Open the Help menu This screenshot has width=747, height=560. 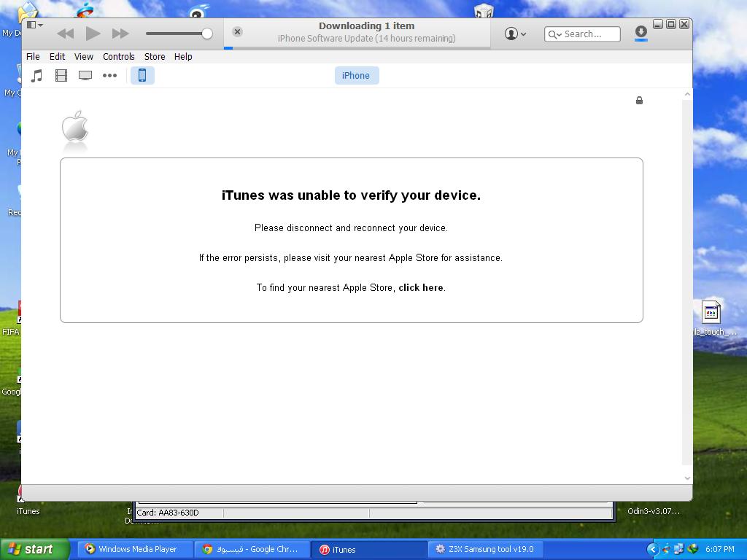click(183, 57)
